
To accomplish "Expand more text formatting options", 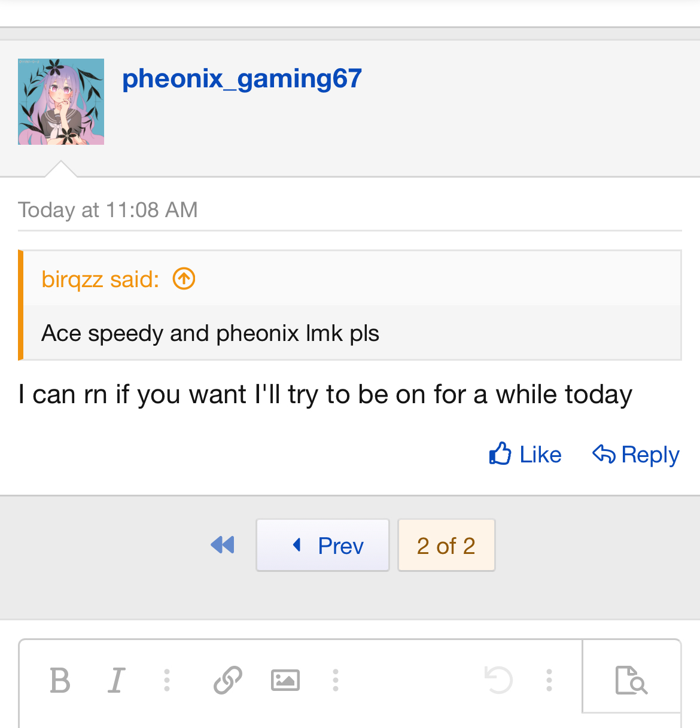I will point(167,680).
